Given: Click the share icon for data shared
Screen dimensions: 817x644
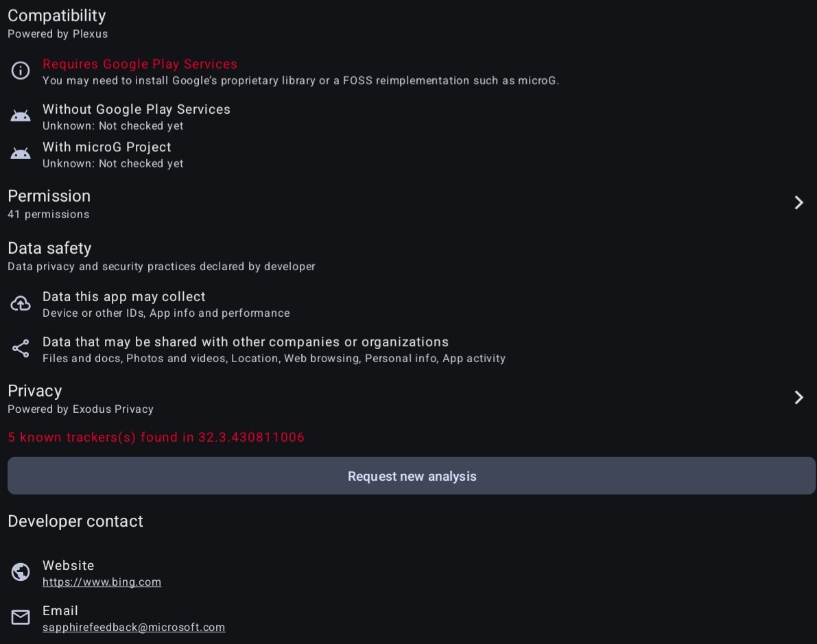Looking at the screenshot, I should coord(21,348).
